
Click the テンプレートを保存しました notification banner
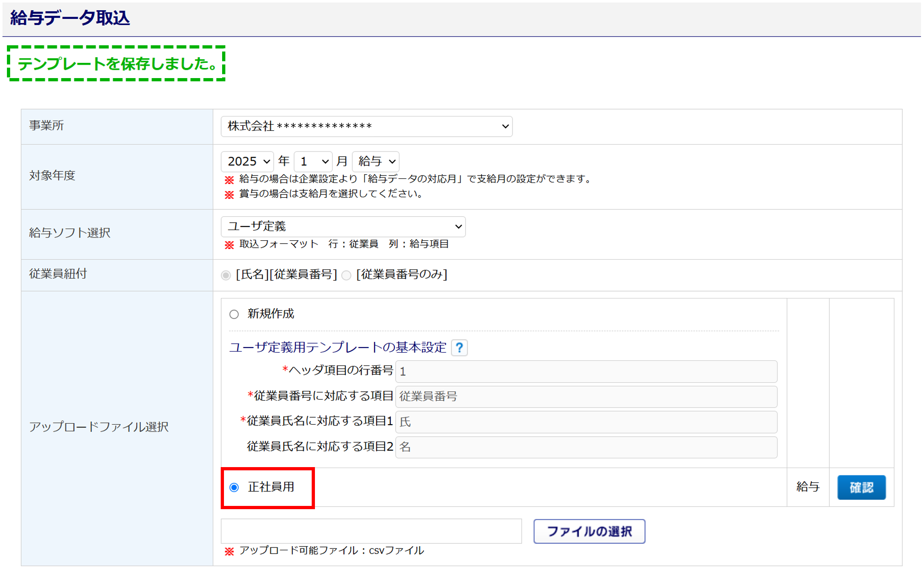coord(116,63)
